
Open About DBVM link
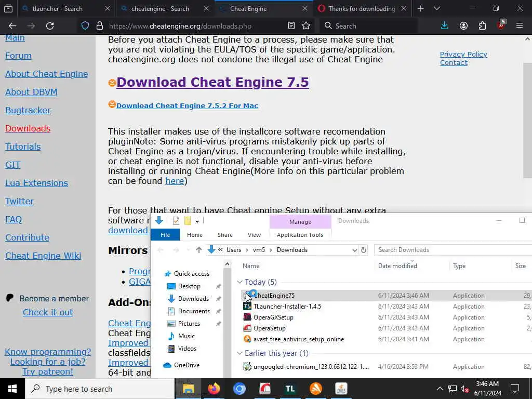(31, 92)
